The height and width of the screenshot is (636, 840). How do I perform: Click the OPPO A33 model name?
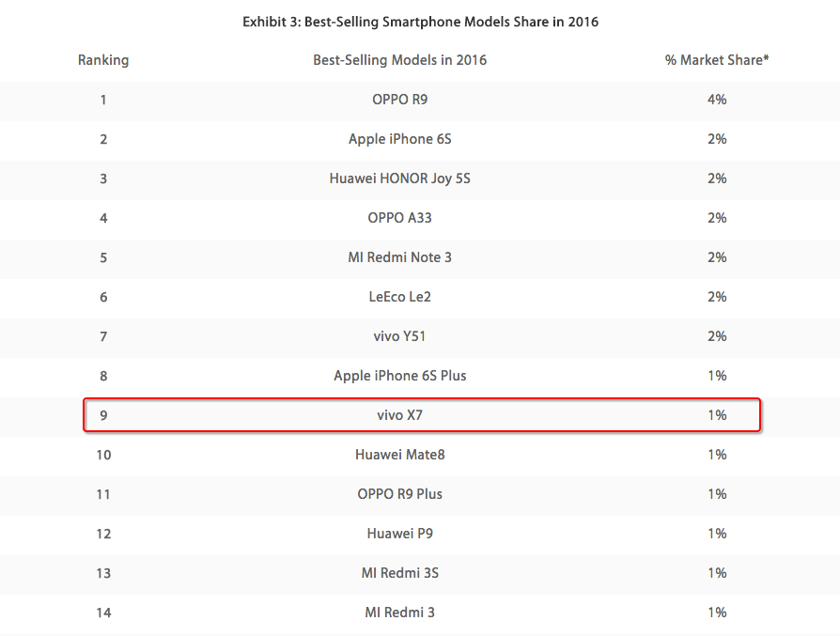(x=399, y=218)
